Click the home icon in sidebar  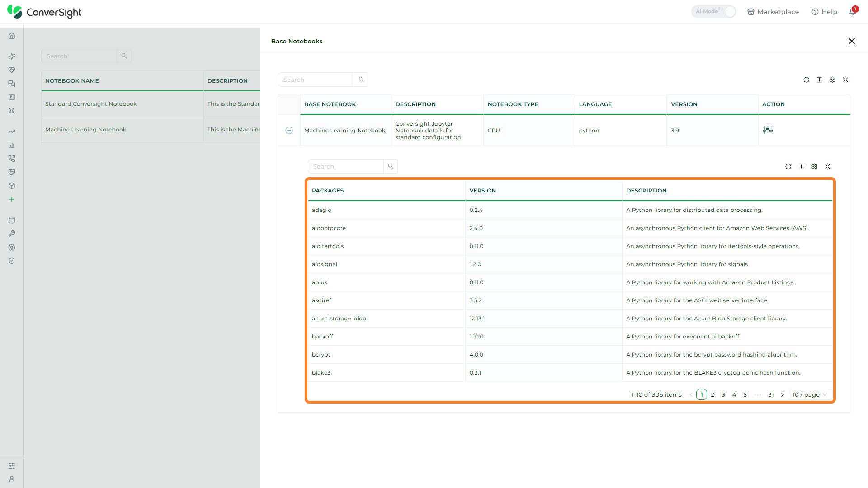[12, 36]
